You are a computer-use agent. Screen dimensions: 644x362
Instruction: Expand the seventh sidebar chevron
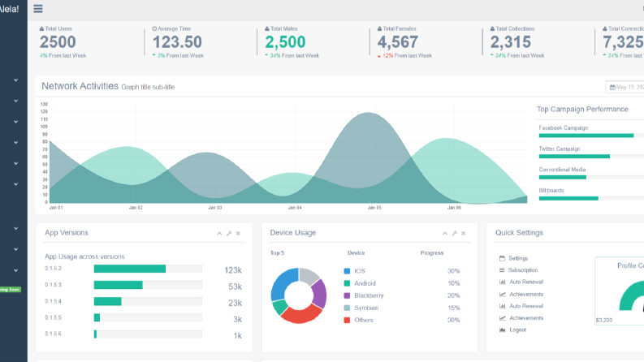pyautogui.click(x=16, y=228)
